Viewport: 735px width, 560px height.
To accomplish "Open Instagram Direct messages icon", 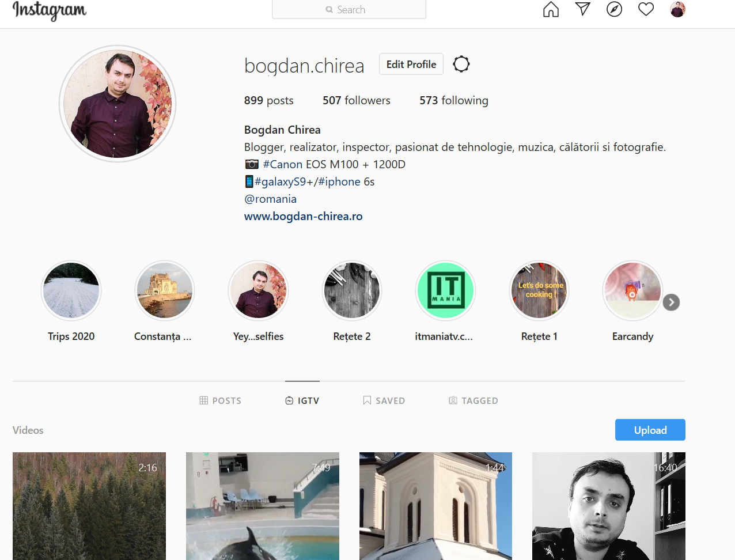I will click(582, 9).
